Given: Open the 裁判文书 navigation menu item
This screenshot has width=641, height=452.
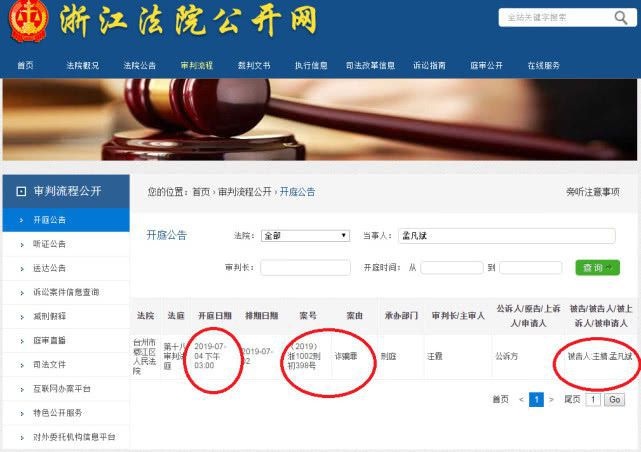Looking at the screenshot, I should click(253, 65).
